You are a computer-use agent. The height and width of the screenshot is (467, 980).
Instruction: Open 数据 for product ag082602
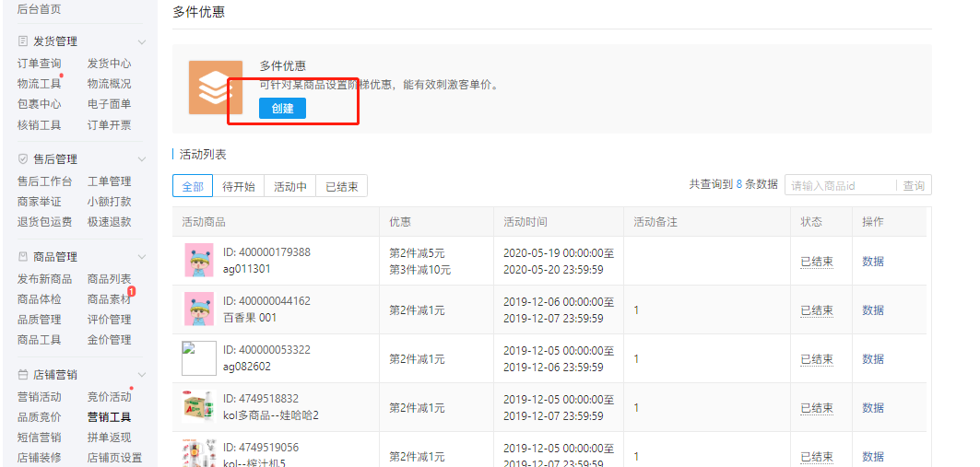[x=873, y=359]
